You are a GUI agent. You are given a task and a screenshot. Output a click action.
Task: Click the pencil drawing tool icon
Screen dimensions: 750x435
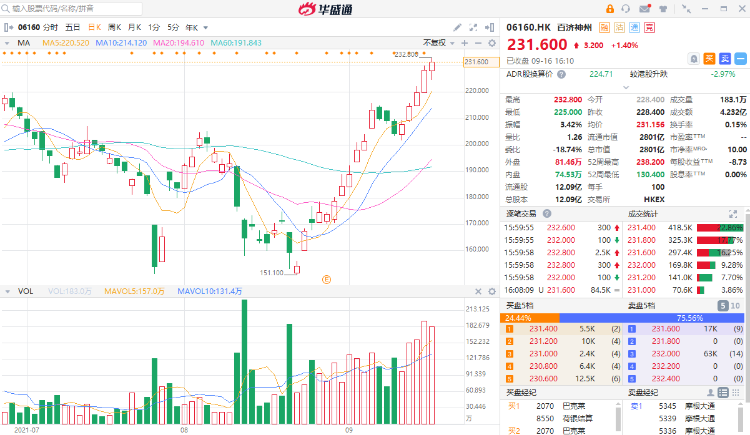(457, 27)
